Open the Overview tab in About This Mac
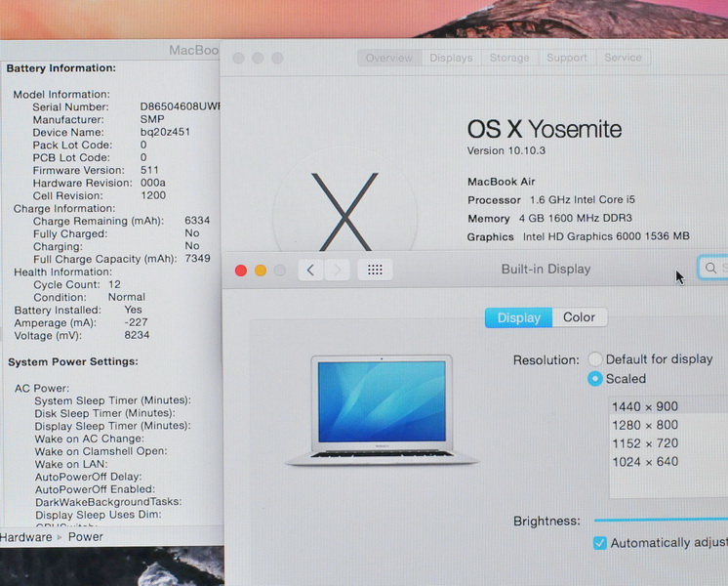The image size is (728, 586). click(x=389, y=58)
